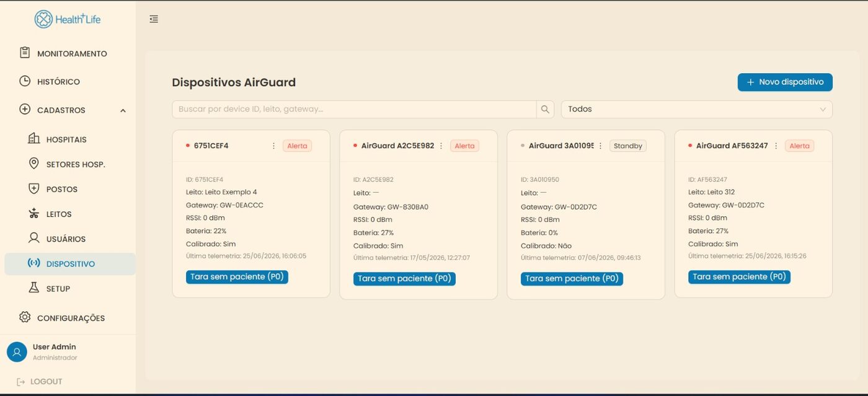Click Standby badge on 3A010950 card
The image size is (868, 396).
tap(627, 146)
